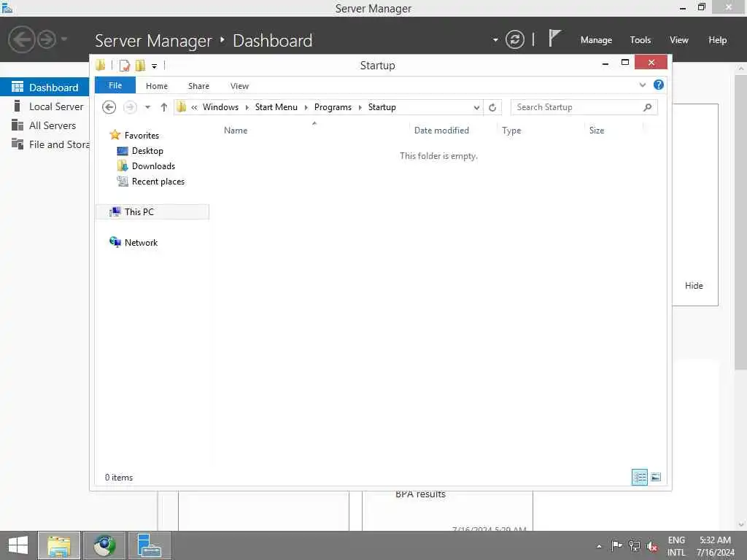Open recent locations dropdown arrow
The height and width of the screenshot is (560, 747).
(147, 107)
